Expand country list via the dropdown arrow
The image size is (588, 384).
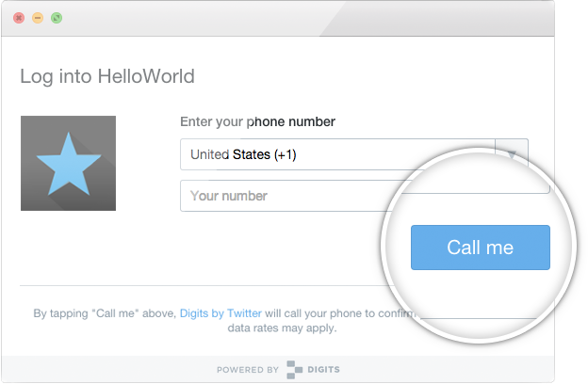[512, 153]
